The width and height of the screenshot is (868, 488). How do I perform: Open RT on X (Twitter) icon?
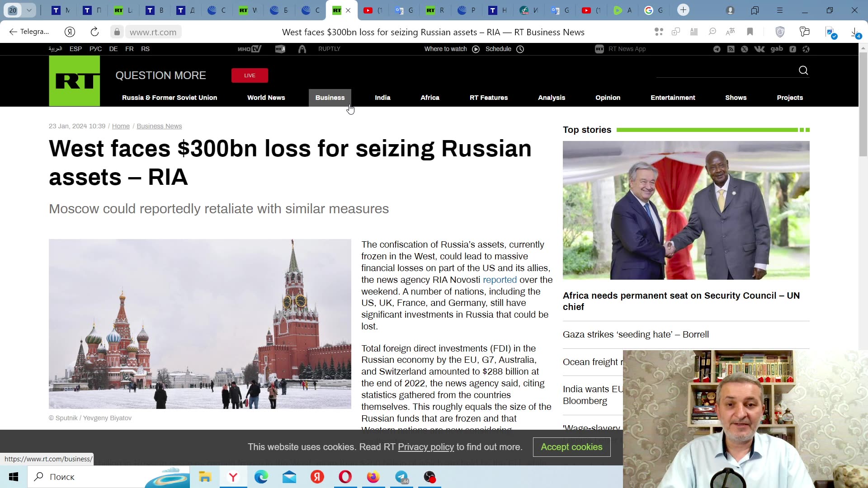[745, 49]
